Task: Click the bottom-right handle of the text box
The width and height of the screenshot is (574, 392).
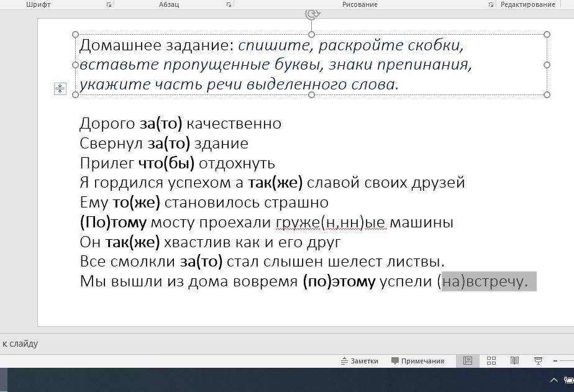Action: point(547,95)
